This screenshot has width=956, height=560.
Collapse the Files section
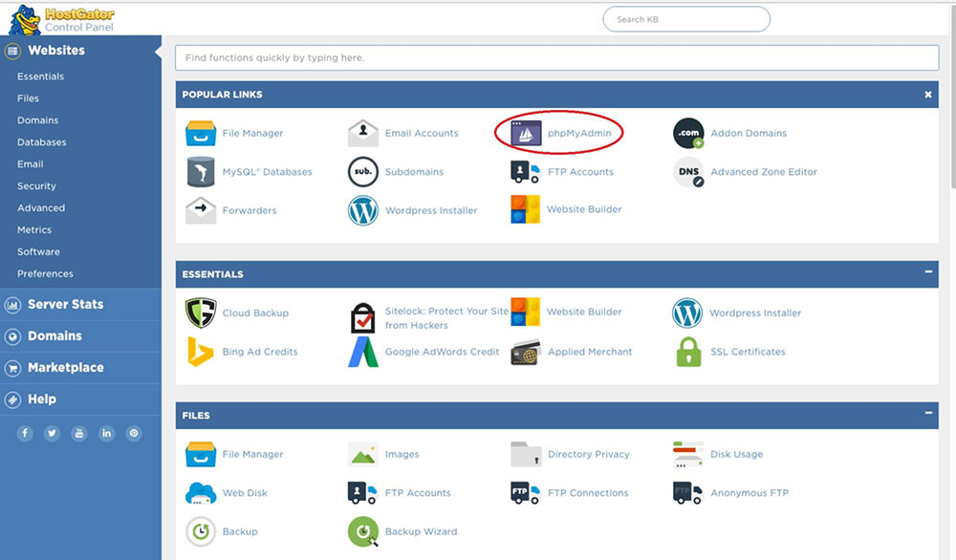pyautogui.click(x=928, y=413)
